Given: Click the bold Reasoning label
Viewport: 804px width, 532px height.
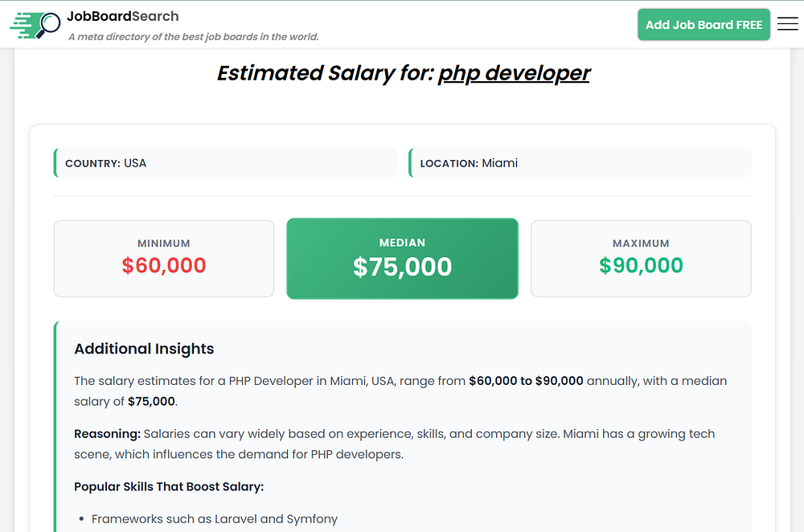Looking at the screenshot, I should point(108,434).
